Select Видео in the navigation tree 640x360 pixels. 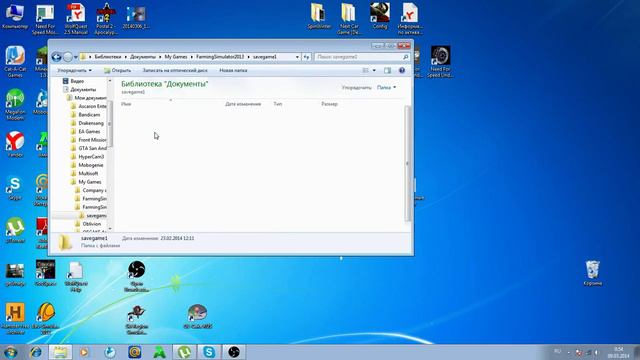tap(73, 81)
